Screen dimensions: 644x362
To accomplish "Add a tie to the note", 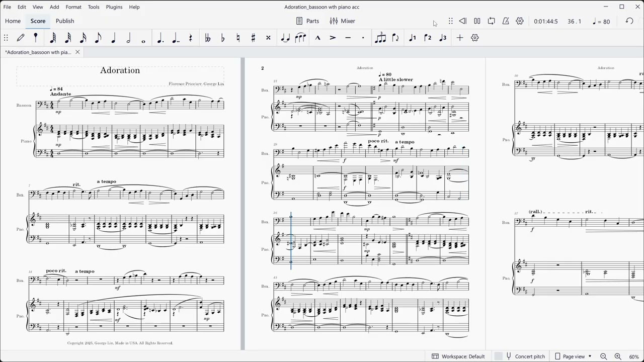I will [x=285, y=38].
